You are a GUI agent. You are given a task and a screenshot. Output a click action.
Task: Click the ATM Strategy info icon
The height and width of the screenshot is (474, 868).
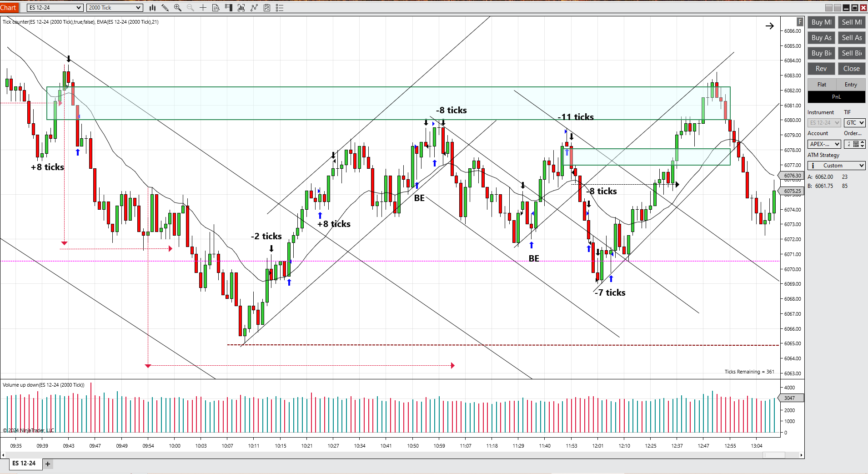813,166
